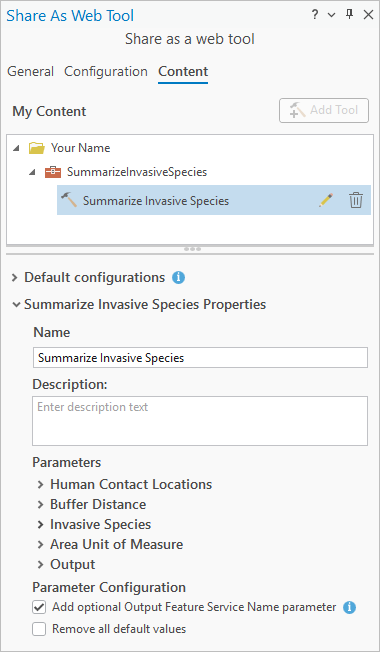Image resolution: width=380 pixels, height=652 pixels.
Task: Click the Description text box
Action: point(200,421)
